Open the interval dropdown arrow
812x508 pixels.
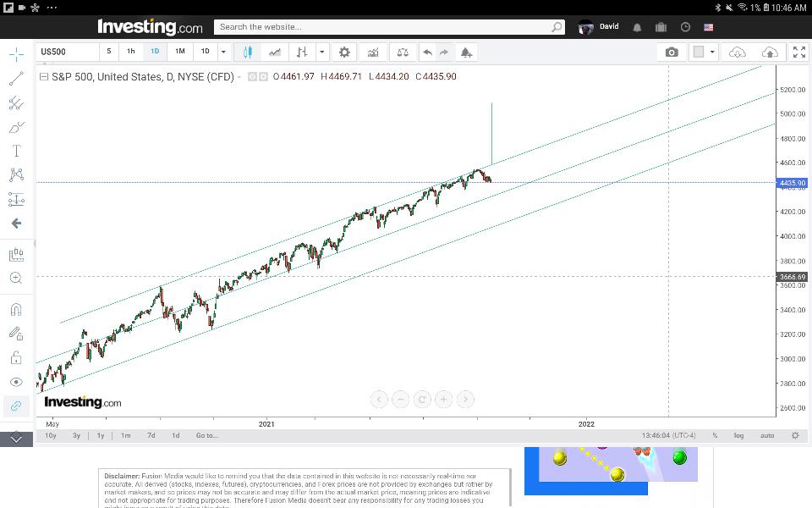coord(223,52)
